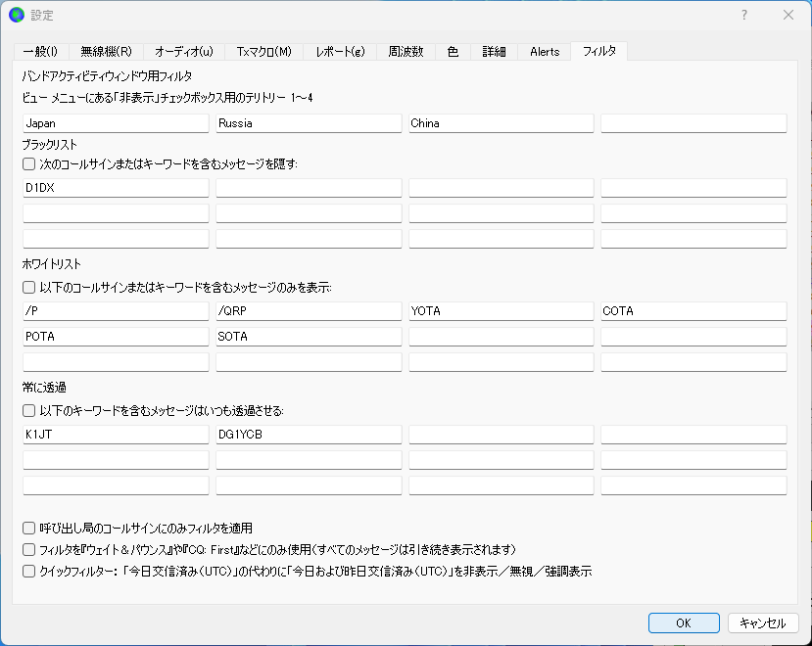Enable the blacklist hide-messages checkbox

[29, 164]
